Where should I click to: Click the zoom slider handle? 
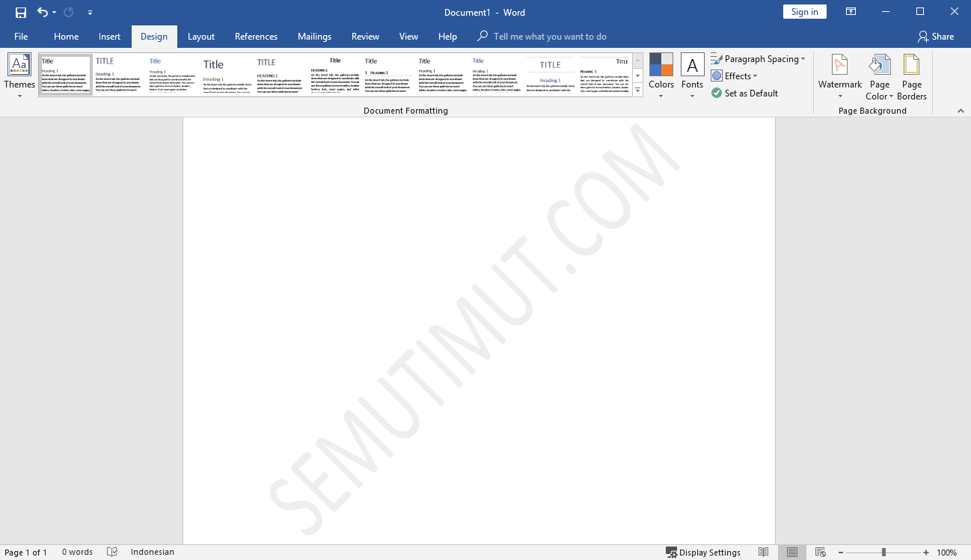[x=883, y=553]
